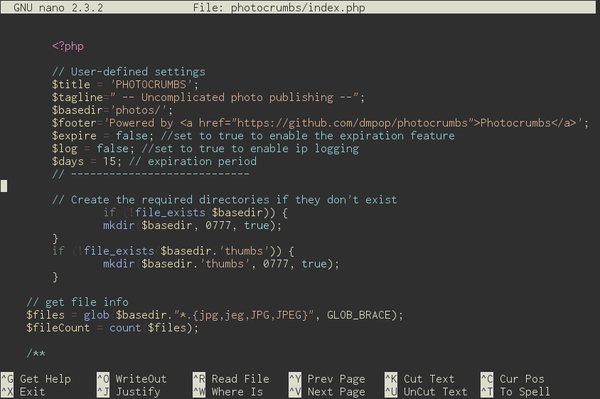This screenshot has width=600, height=399.
Task: Place cursor on the $title = 'PHOTOCRUMBS' line
Action: [125, 84]
